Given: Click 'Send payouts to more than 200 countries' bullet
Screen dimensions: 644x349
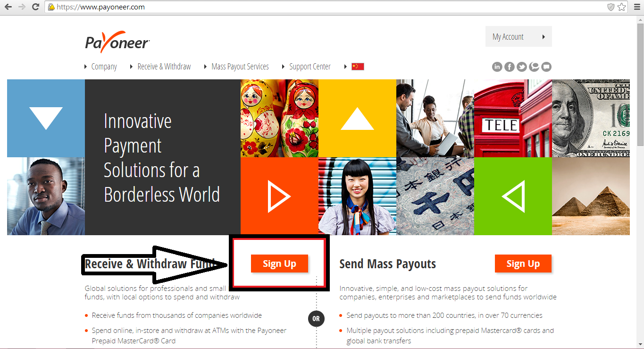Looking at the screenshot, I should pyautogui.click(x=444, y=315).
